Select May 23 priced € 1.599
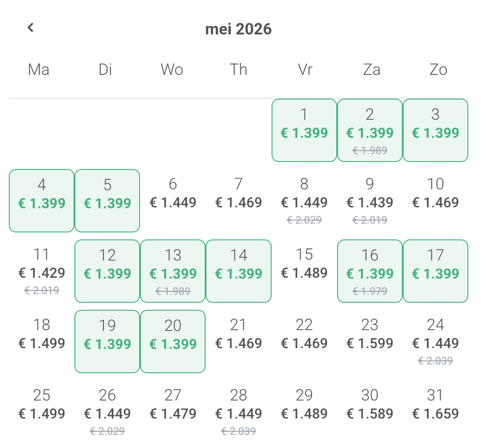Image resolution: width=492 pixels, height=448 pixels. click(370, 341)
